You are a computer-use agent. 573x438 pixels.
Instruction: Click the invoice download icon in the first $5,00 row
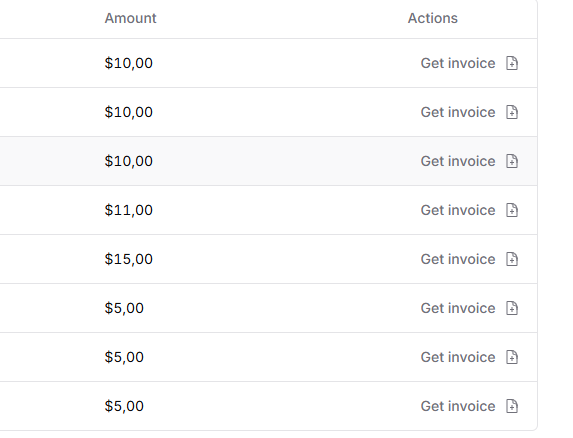[x=512, y=308]
